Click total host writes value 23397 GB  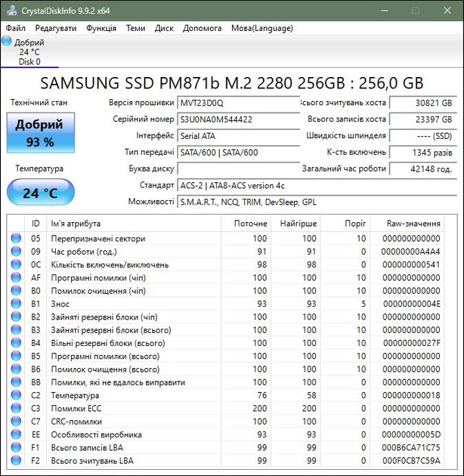pos(423,119)
